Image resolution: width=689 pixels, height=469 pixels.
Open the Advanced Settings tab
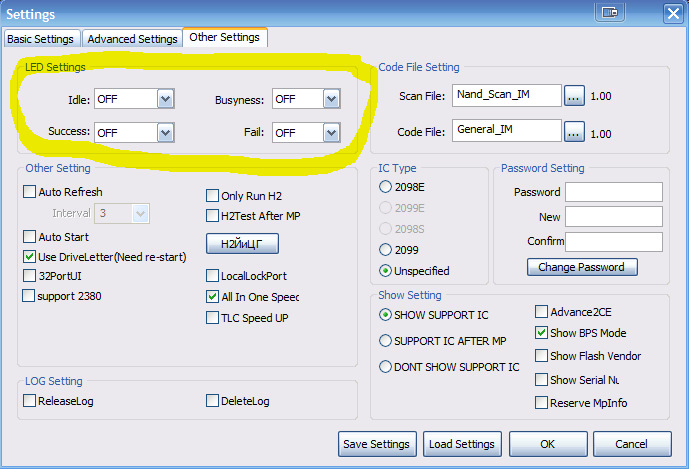(x=132, y=39)
